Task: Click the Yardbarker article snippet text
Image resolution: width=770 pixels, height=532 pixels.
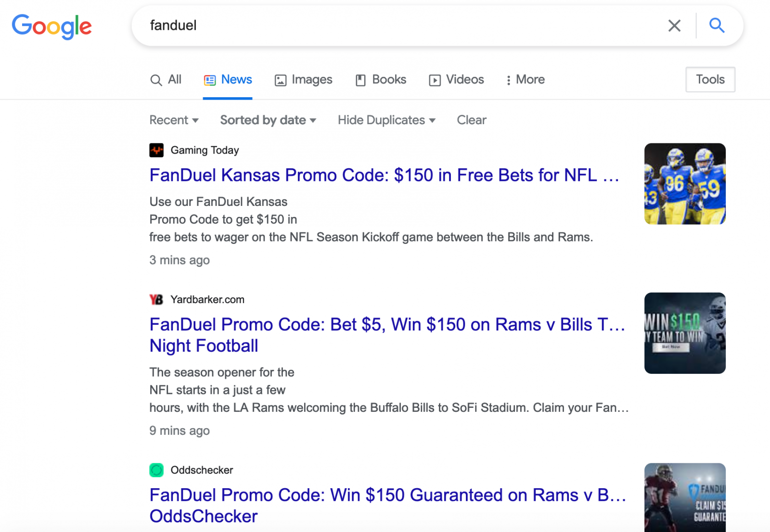Action: [x=389, y=390]
